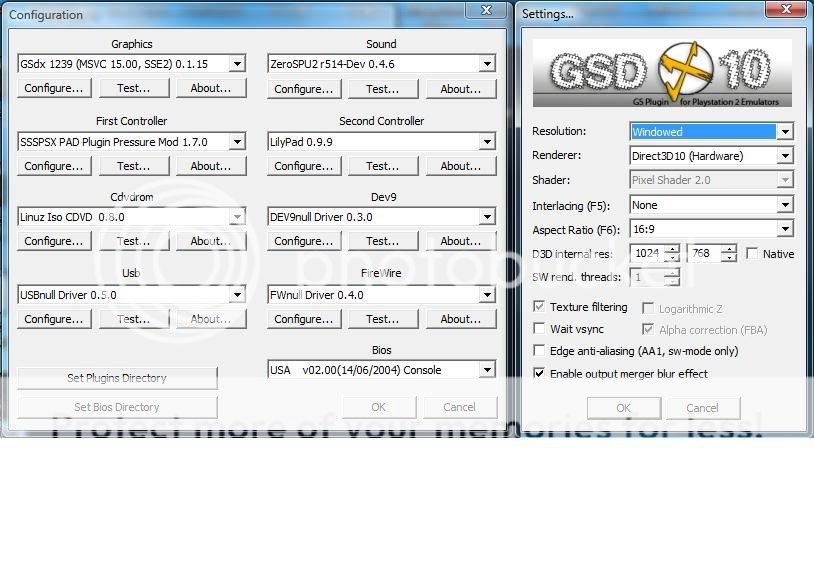Open About for the Usb plugin
The width and height of the screenshot is (814, 581).
211,319
